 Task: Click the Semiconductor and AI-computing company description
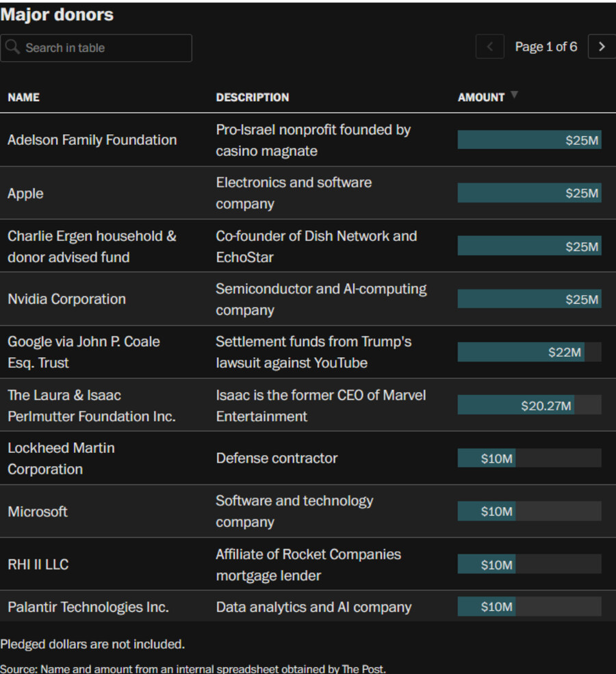(321, 299)
